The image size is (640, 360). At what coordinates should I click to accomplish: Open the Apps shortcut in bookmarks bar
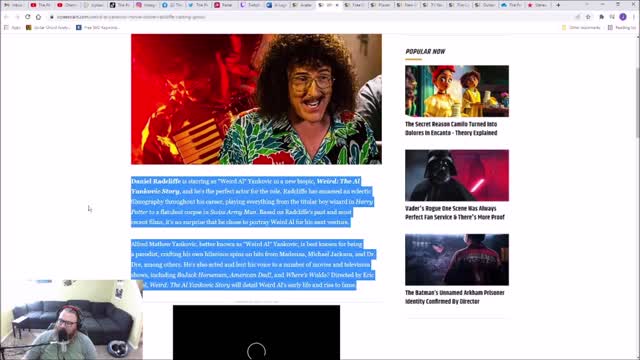tap(12, 27)
